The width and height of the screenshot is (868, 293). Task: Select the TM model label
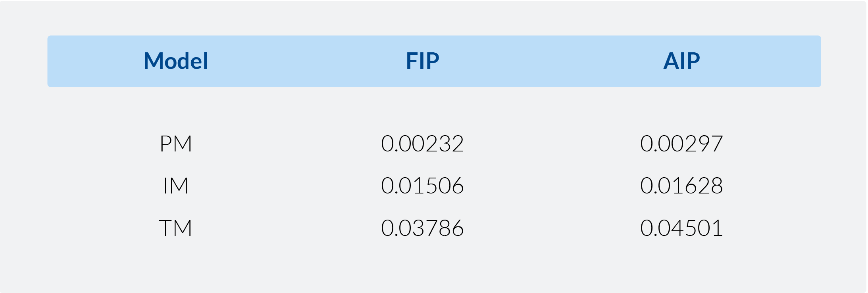(175, 228)
